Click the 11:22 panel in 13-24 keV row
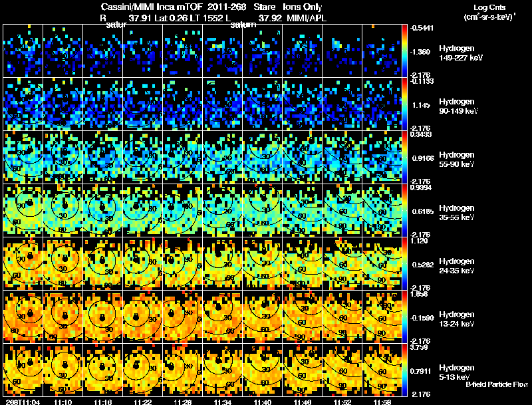532x405 pixels. pos(142,317)
